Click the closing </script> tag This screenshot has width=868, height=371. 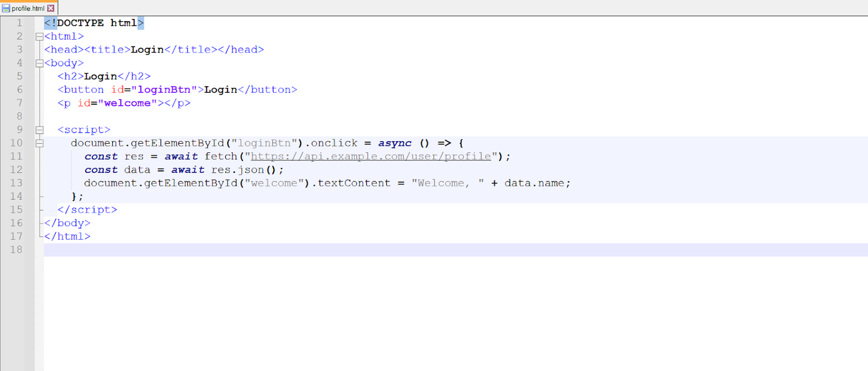point(87,209)
